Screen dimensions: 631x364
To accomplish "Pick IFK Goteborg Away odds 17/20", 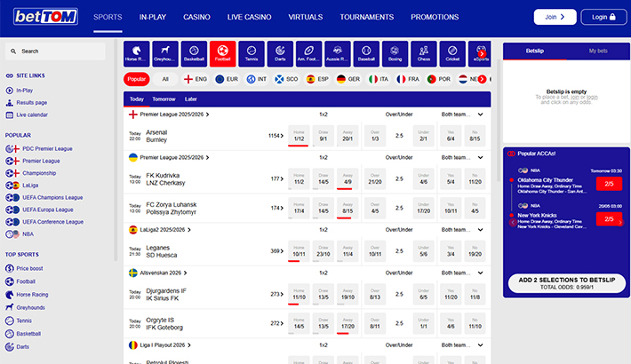I will (x=347, y=323).
